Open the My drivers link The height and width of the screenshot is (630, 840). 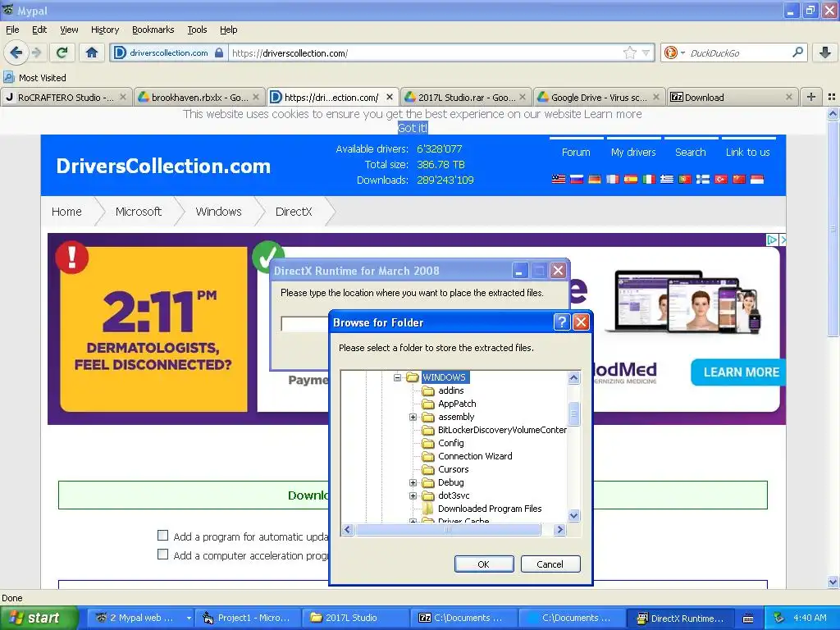tap(633, 152)
